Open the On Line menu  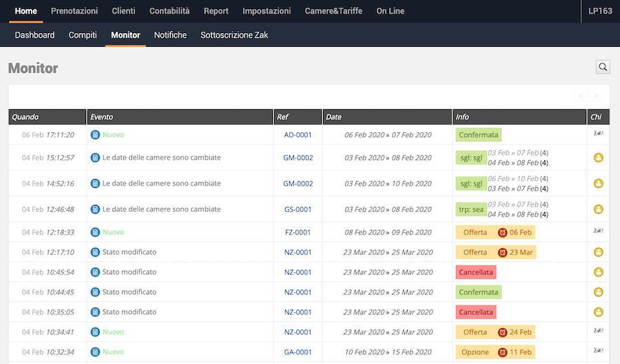point(391,11)
